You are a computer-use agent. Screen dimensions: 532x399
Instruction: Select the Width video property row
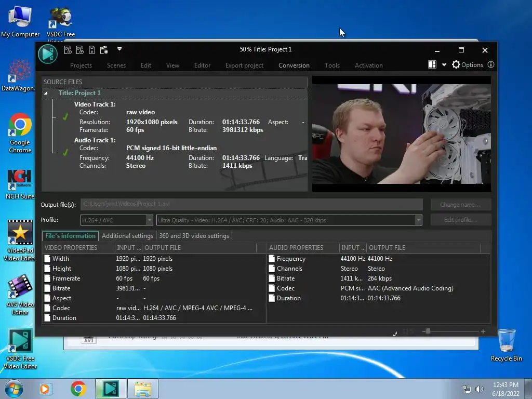tap(154, 259)
